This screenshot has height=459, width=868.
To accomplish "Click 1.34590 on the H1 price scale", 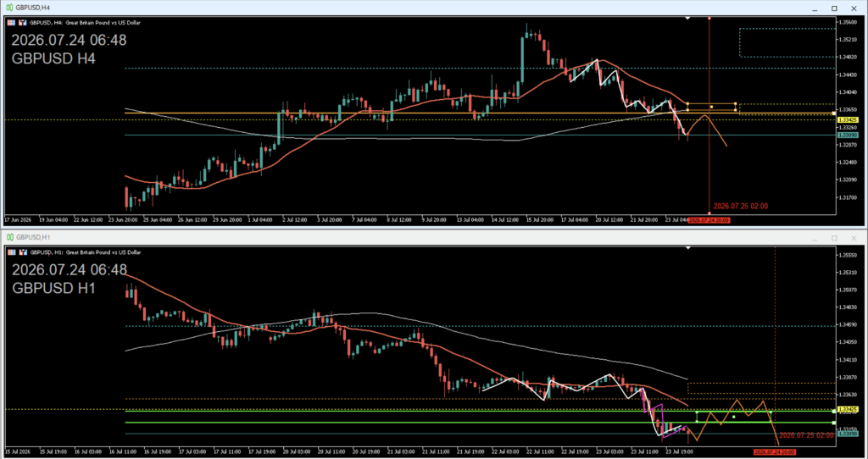I will pos(847,324).
